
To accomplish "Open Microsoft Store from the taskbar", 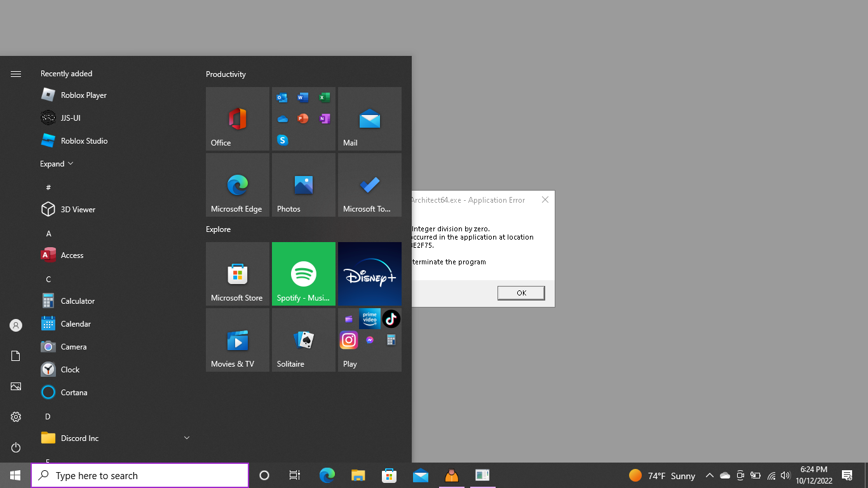I will tap(390, 475).
